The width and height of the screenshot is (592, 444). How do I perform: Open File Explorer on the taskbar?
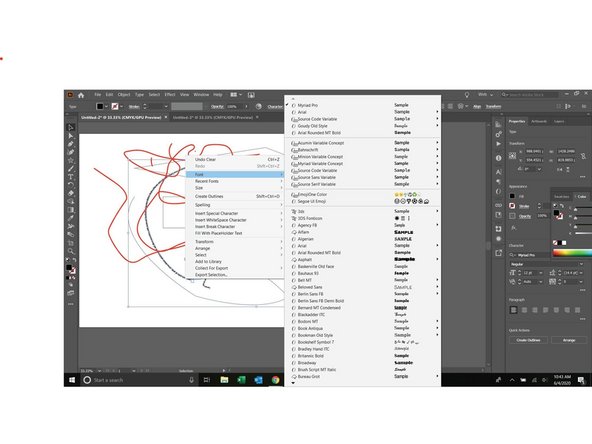[x=224, y=380]
